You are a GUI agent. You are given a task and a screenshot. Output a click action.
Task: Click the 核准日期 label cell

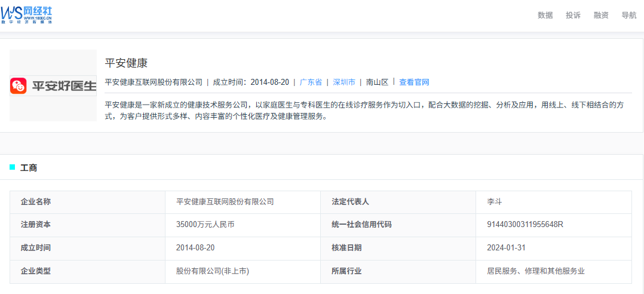click(398, 249)
